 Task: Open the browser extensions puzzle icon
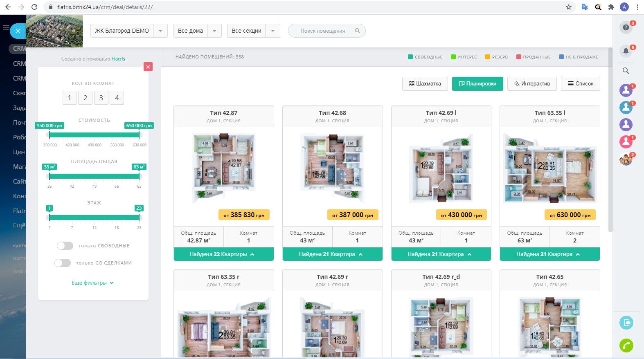pos(611,7)
